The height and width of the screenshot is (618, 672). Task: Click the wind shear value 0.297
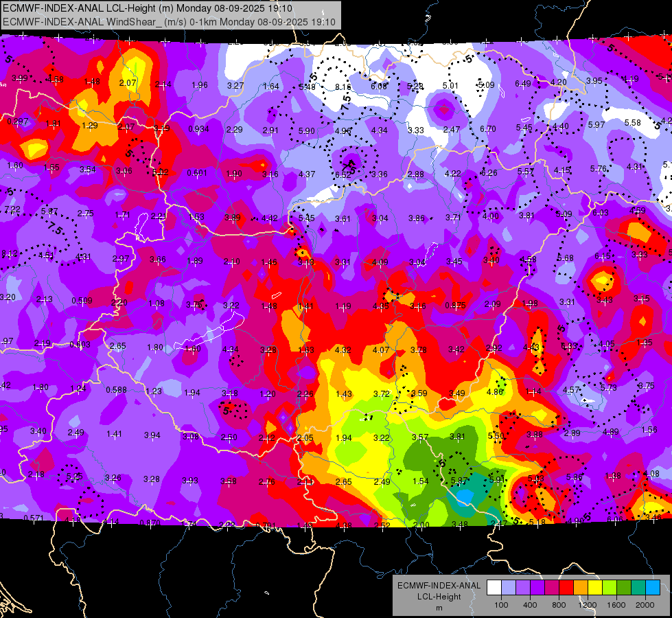point(18,122)
